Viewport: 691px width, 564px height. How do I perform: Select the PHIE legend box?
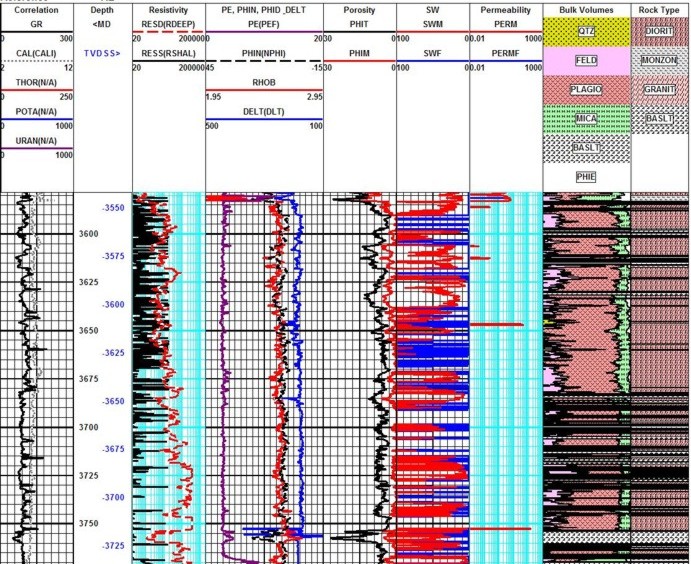click(x=587, y=176)
